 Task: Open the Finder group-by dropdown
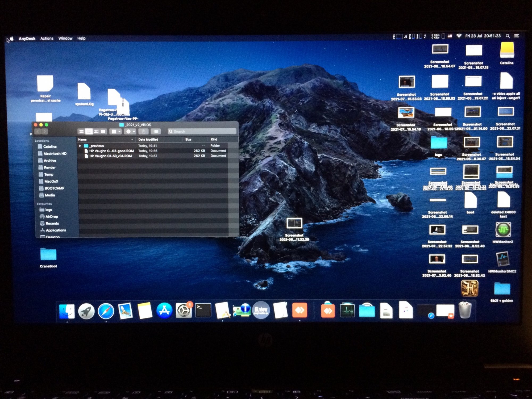[x=116, y=132]
